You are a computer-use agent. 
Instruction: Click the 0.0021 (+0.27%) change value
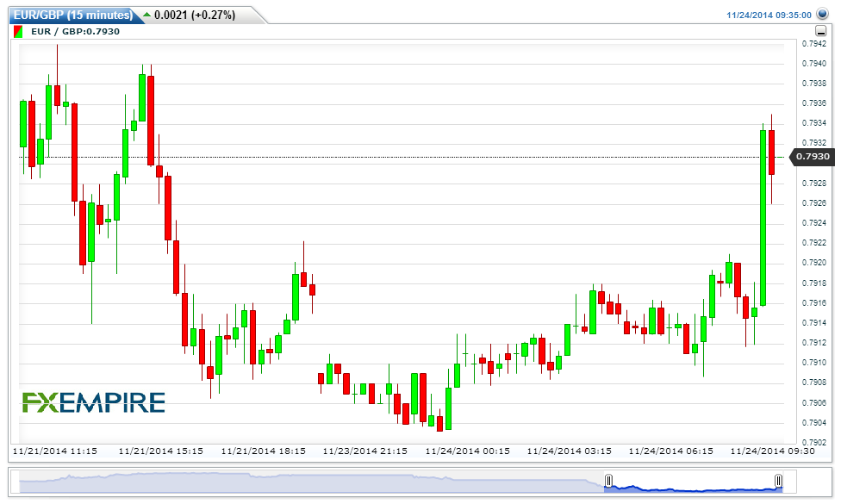(195, 15)
